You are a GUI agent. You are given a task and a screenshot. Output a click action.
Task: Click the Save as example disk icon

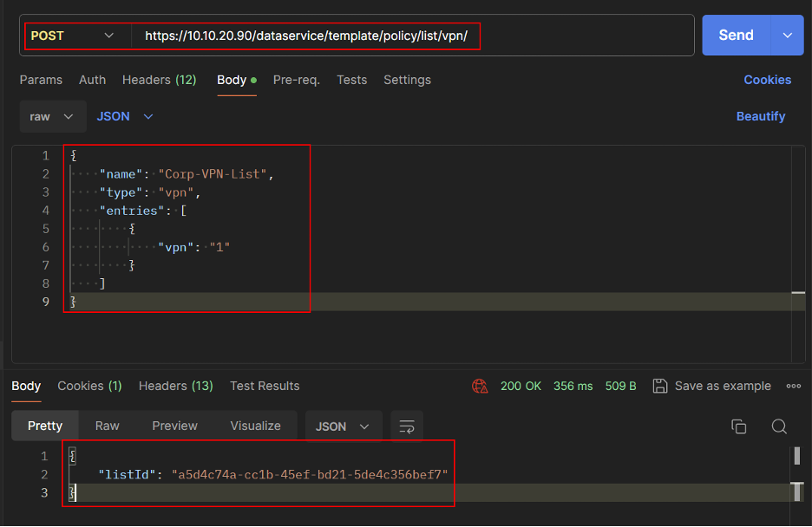pyautogui.click(x=660, y=386)
